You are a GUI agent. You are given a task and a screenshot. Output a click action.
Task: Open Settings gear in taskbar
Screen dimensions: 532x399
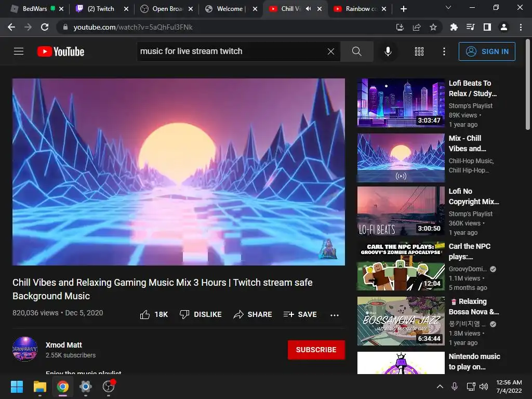tap(86, 387)
